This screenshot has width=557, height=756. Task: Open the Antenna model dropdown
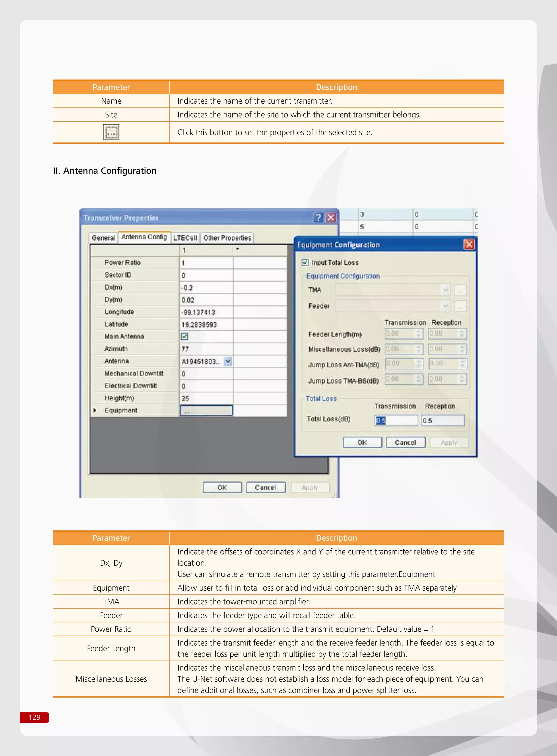(x=228, y=361)
